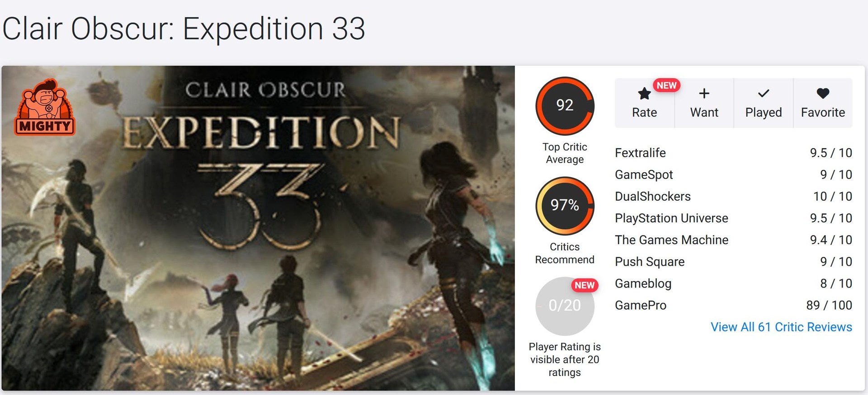Click the 97% Critics Recommend ring
Image resolution: width=868 pixels, height=395 pixels.
pyautogui.click(x=565, y=206)
